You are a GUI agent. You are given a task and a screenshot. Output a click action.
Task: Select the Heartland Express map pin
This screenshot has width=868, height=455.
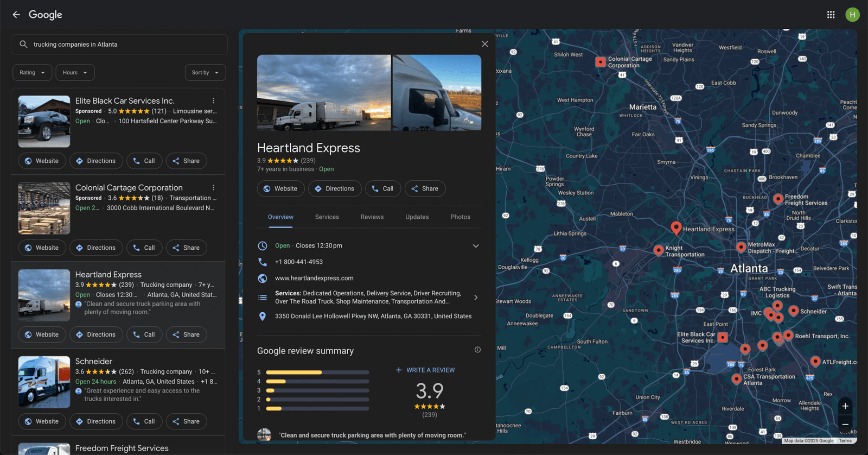(676, 228)
